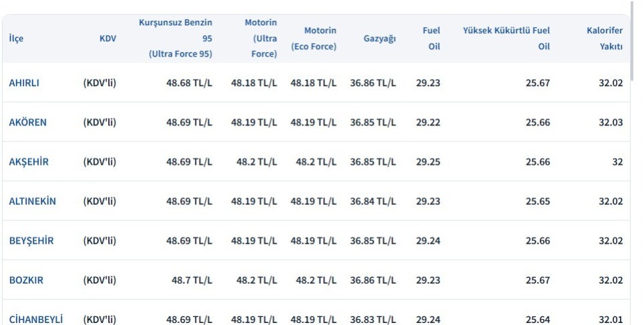Click the İlçe column header

[x=16, y=38]
